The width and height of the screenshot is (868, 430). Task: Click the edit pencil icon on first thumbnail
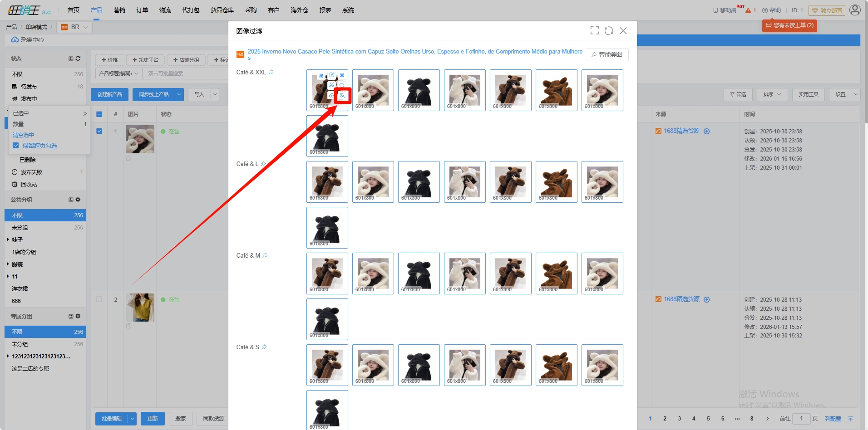pos(332,75)
